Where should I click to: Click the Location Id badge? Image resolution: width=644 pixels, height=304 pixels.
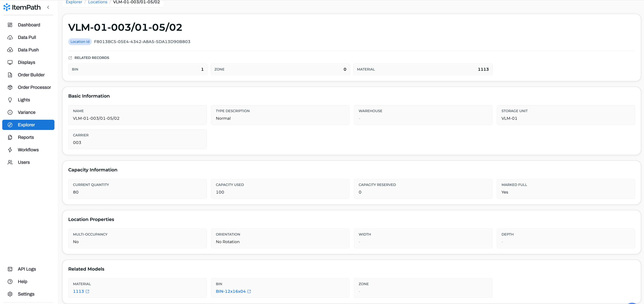tap(80, 41)
